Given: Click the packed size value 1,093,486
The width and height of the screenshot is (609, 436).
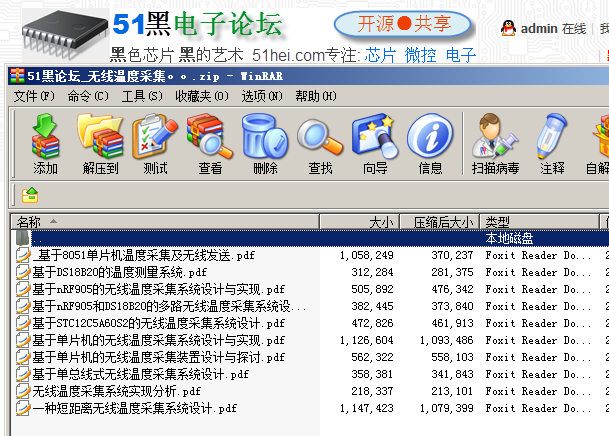Looking at the screenshot, I should pyautogui.click(x=447, y=340).
